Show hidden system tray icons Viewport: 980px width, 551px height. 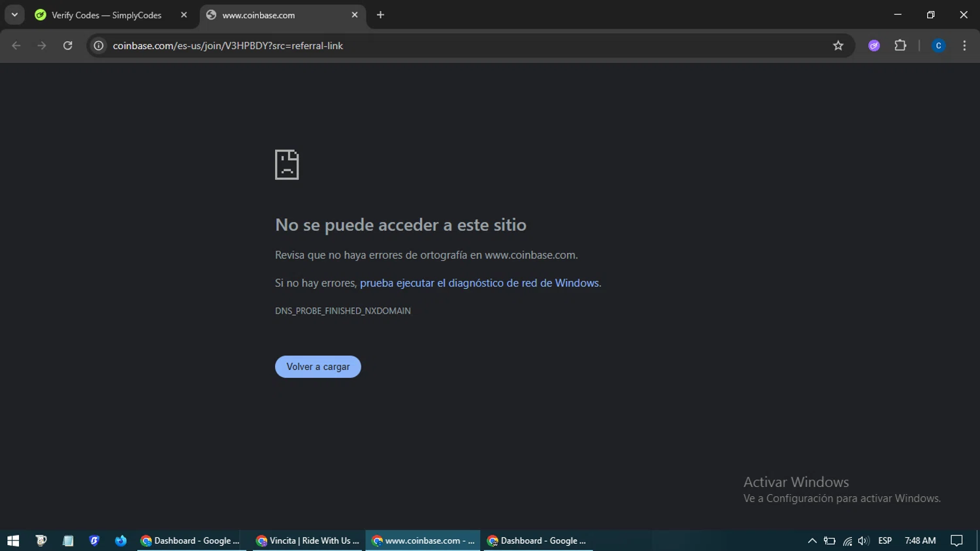[x=812, y=541]
